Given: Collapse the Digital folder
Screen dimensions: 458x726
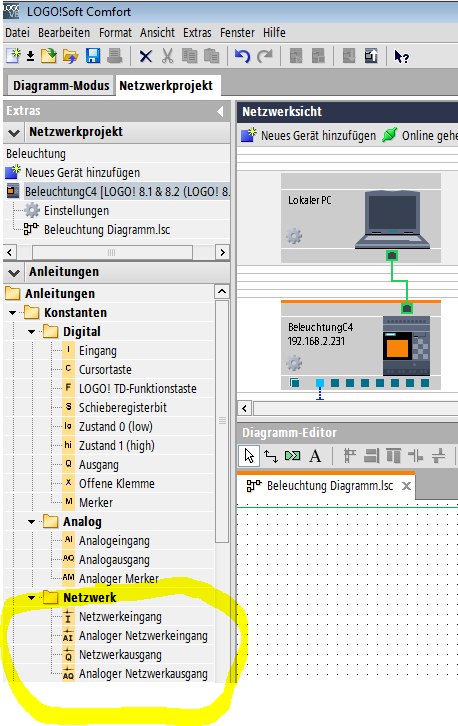Looking at the screenshot, I should pos(31,332).
